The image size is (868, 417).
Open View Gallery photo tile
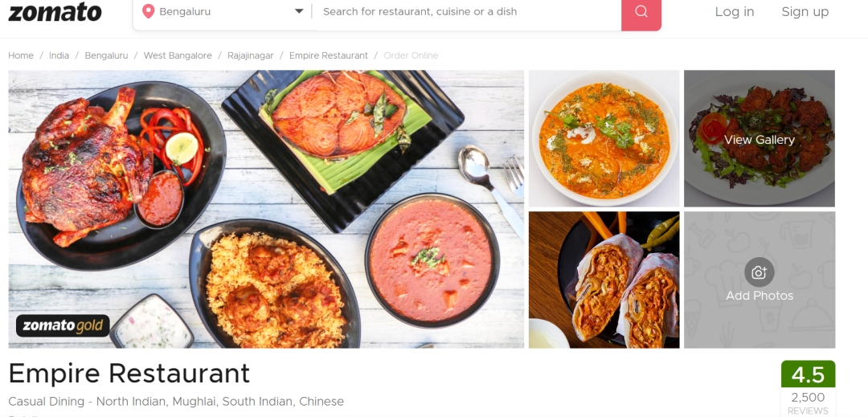click(x=759, y=138)
